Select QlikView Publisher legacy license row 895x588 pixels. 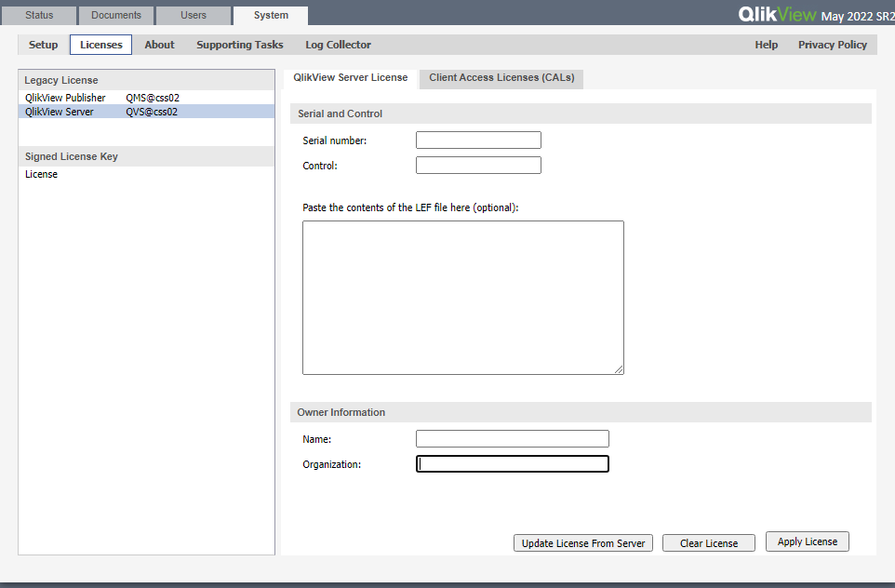(147, 98)
